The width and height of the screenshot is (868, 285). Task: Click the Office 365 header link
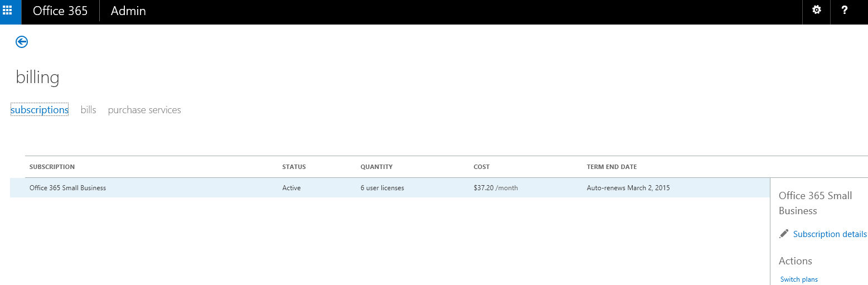pos(60,11)
